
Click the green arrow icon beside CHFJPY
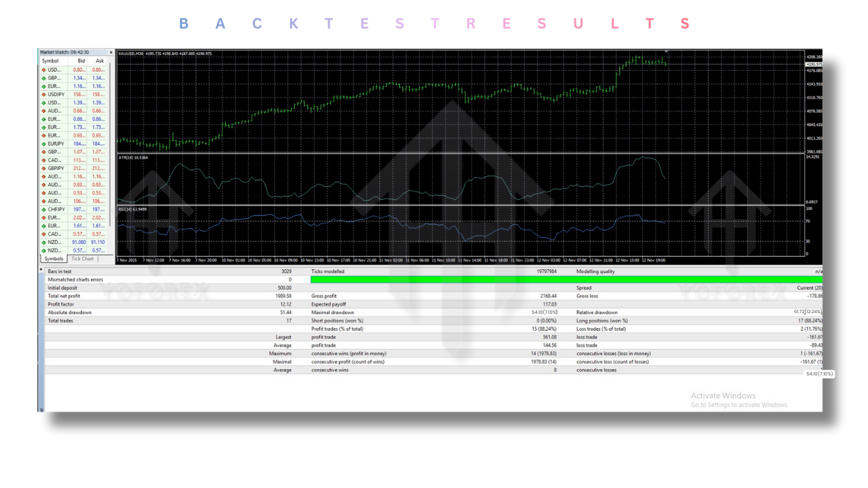[x=42, y=209]
